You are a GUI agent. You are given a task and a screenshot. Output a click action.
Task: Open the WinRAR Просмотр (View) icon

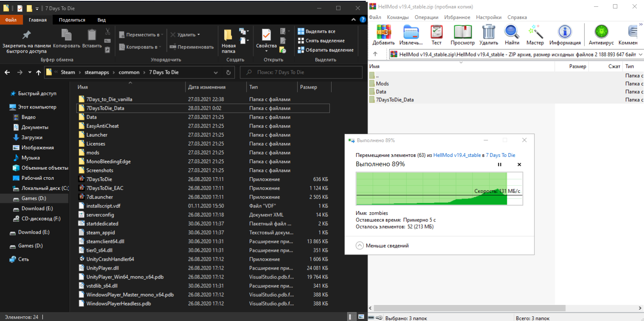(x=463, y=32)
